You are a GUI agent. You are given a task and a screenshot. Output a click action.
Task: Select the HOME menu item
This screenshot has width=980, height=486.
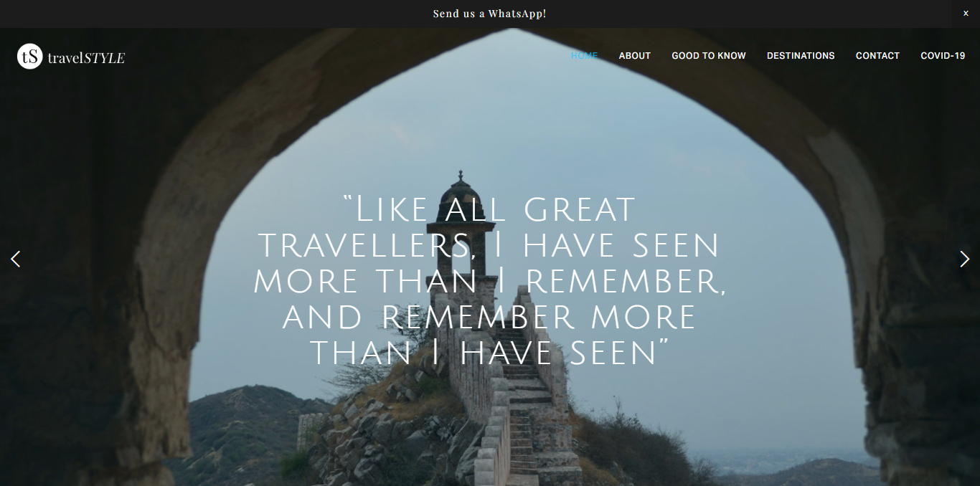pyautogui.click(x=584, y=56)
